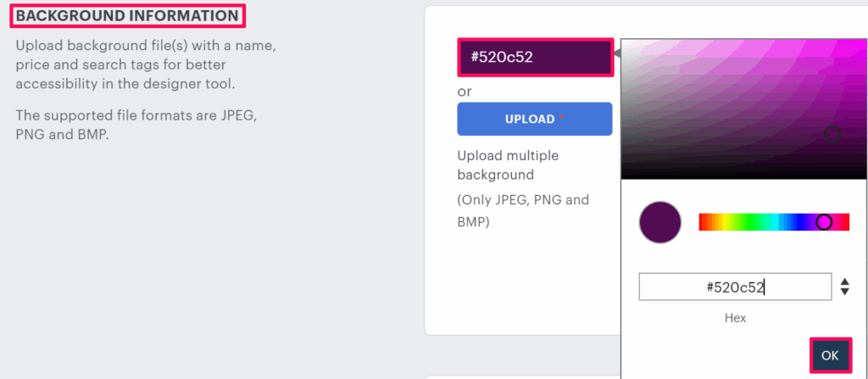Confirm the color with the OK button
This screenshot has width=868, height=379.
830,355
